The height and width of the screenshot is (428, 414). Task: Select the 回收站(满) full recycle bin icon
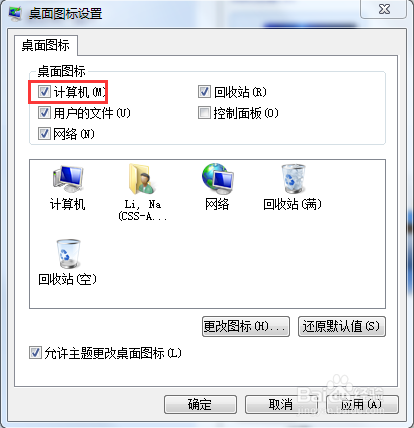(x=293, y=179)
